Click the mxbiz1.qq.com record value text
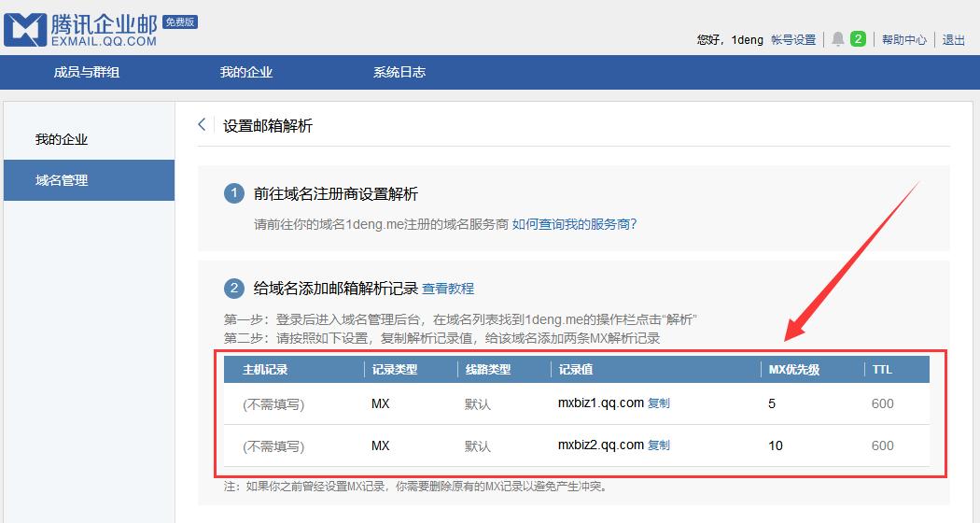Viewport: 980px width, 523px height. click(601, 403)
